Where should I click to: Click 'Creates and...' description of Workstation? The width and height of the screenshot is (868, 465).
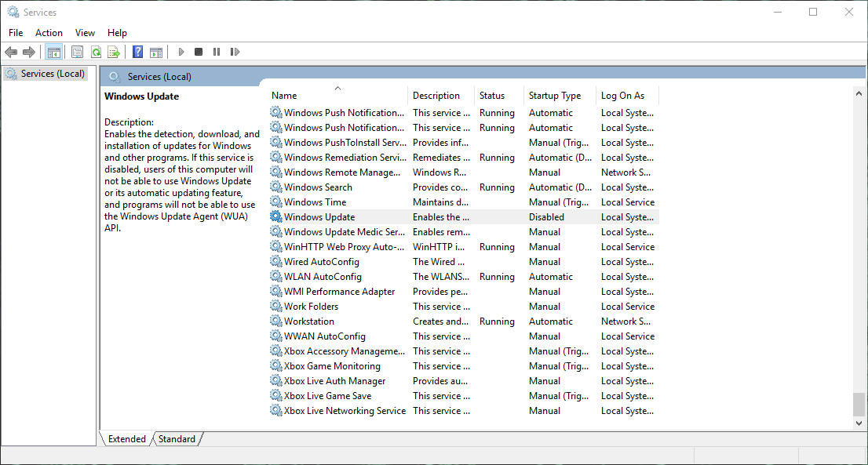click(440, 322)
